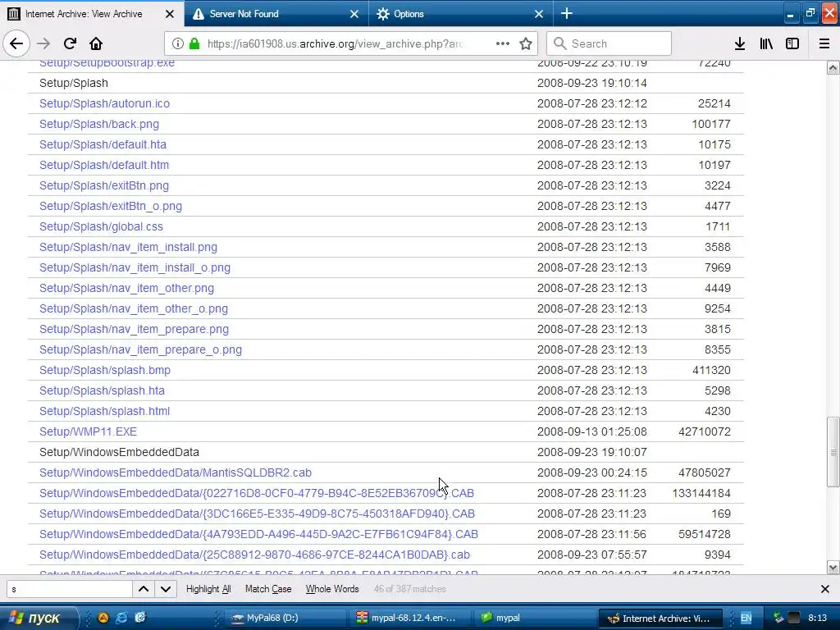840x630 pixels.
Task: Open Setup/Splash/splash.hta link
Action: [102, 390]
